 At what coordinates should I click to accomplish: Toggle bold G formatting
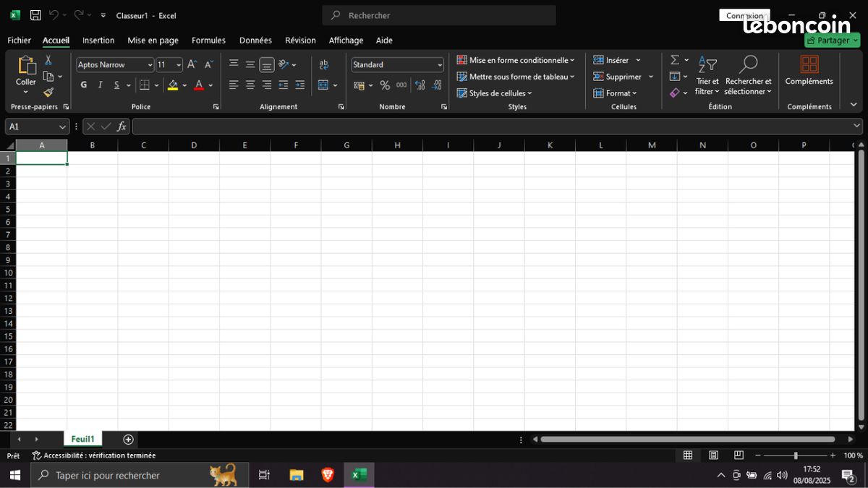[84, 85]
